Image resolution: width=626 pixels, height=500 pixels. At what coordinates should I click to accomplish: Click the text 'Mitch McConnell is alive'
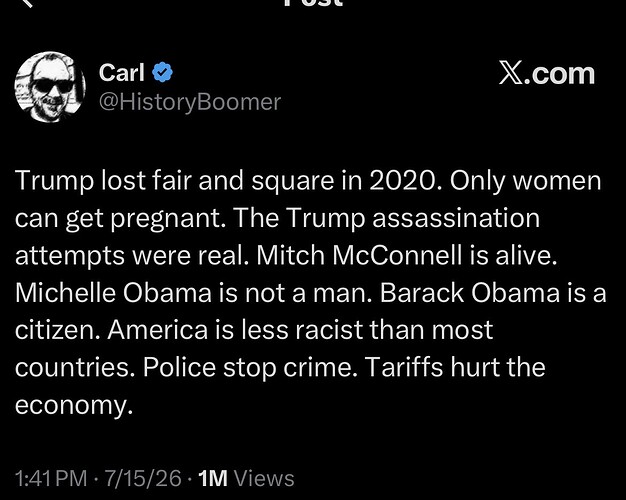click(x=406, y=255)
